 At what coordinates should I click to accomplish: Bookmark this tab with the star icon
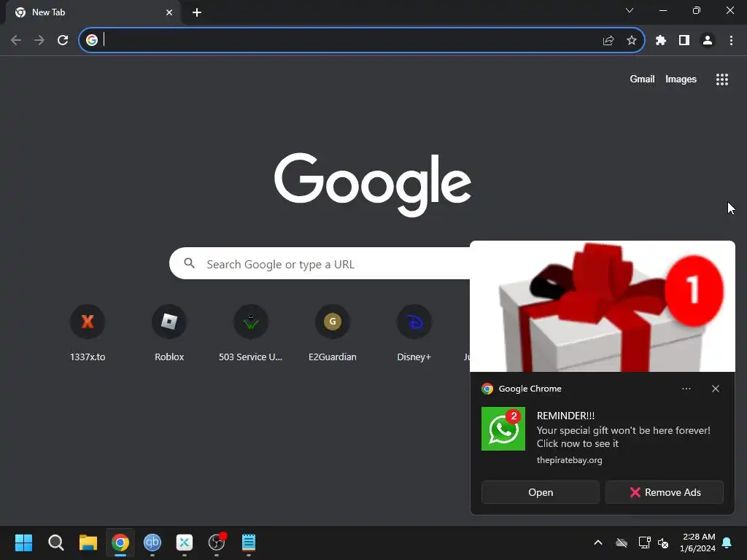[x=632, y=41]
